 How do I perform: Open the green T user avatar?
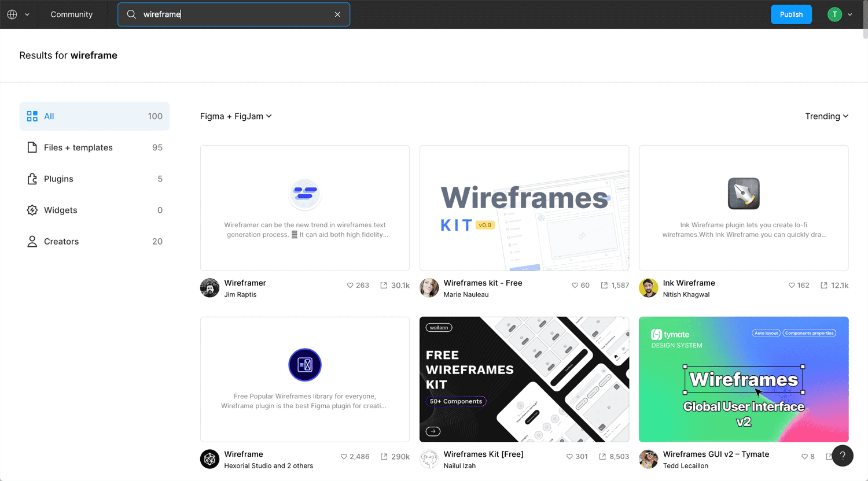pos(834,14)
